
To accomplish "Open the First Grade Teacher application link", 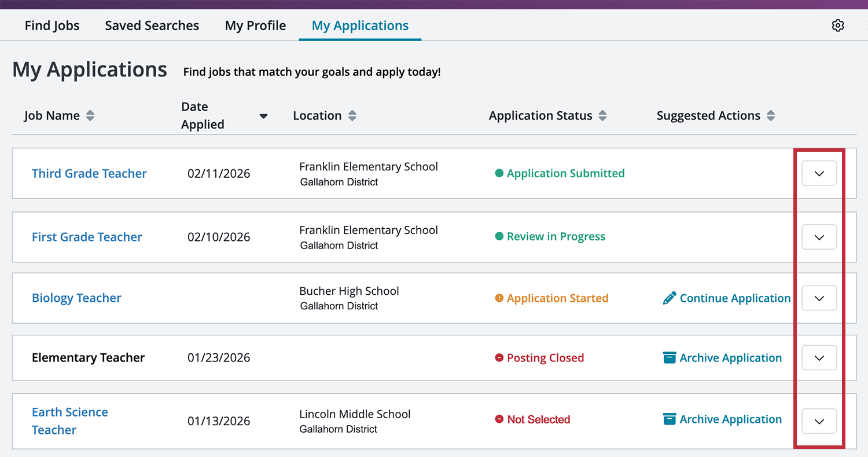I will pos(87,237).
